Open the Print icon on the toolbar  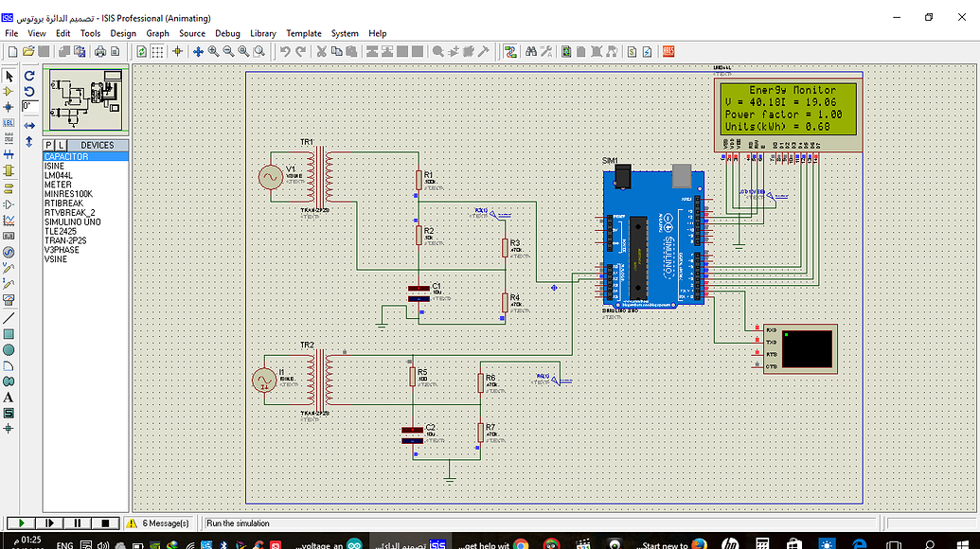[100, 51]
